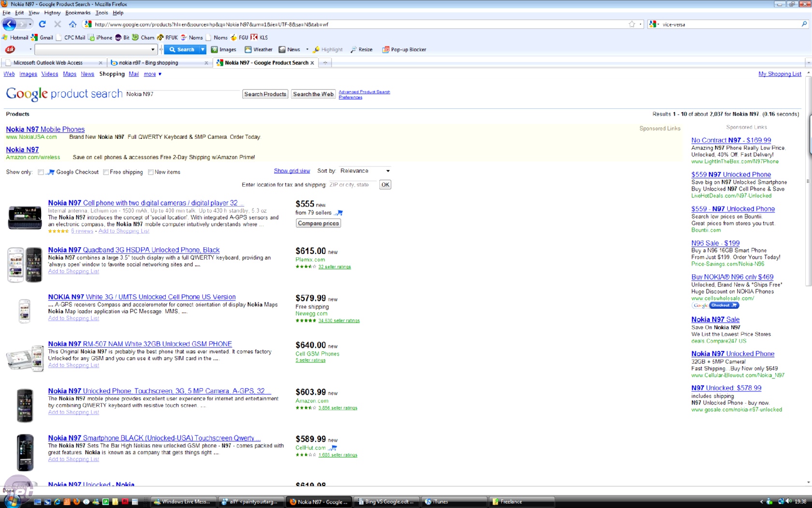Switch to the nokia n97 Bing shopping tab
This screenshot has height=508, width=812.
tap(159, 63)
